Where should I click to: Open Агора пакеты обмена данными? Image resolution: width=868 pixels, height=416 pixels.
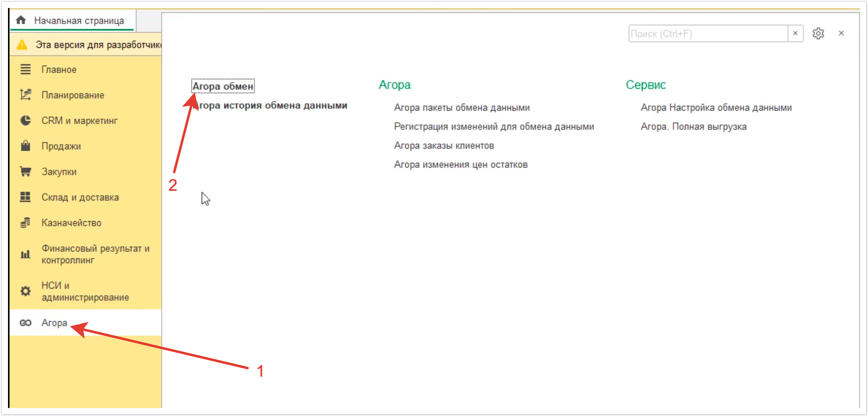[462, 108]
